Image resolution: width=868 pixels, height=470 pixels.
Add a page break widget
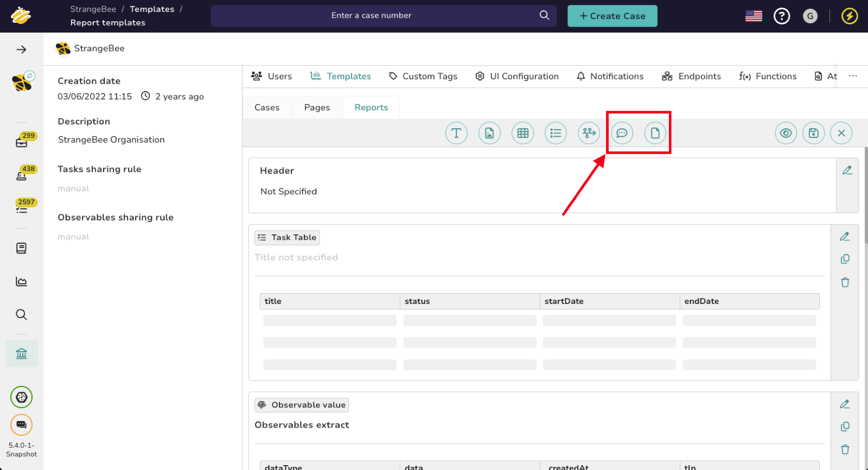[x=655, y=133]
